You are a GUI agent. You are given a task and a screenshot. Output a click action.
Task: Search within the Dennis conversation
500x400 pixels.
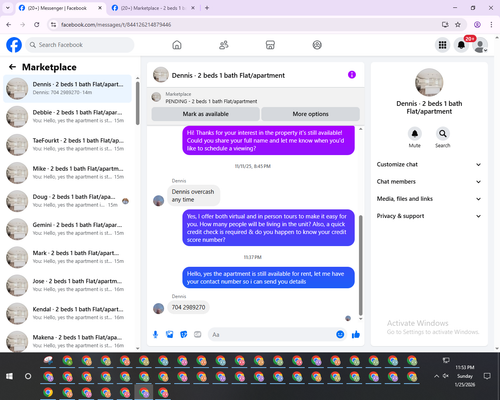pyautogui.click(x=443, y=134)
